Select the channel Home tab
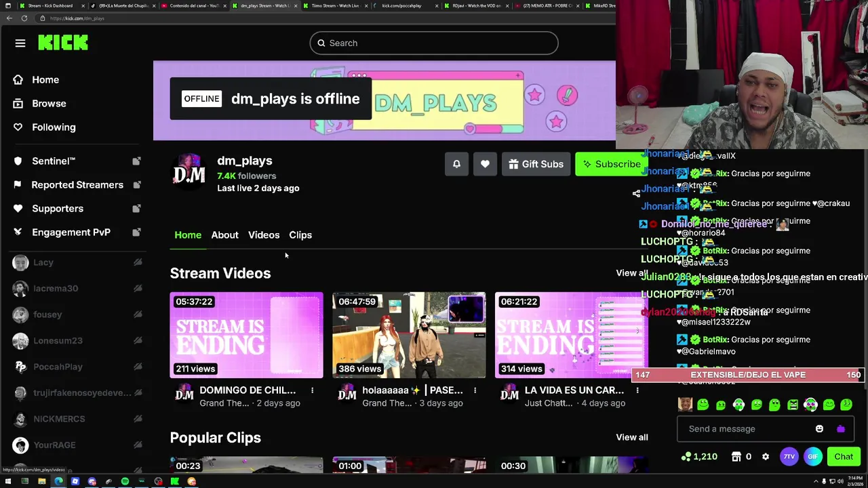 click(188, 235)
